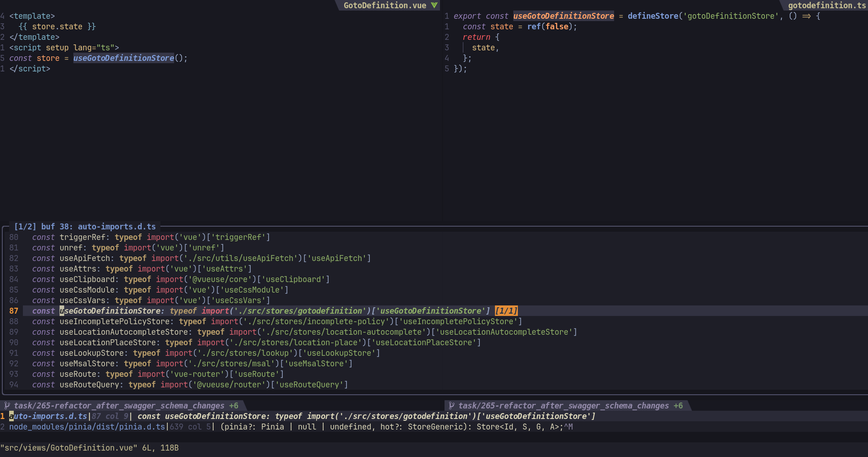Image resolution: width=868 pixels, height=457 pixels.
Task: Click git branch icon in right statusline
Action: [x=452, y=406]
